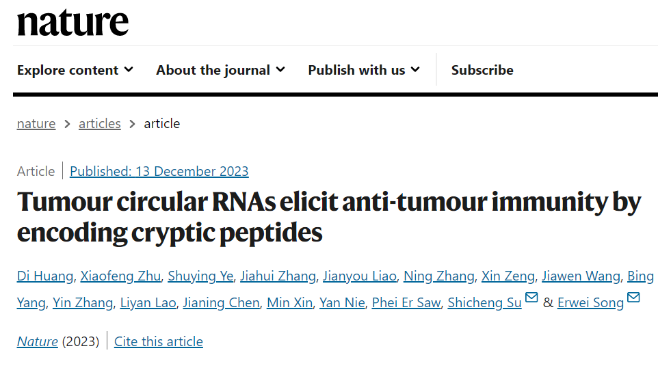Open author Jianyou Liao link
Viewport: 665px width, 371px height.
pos(360,276)
